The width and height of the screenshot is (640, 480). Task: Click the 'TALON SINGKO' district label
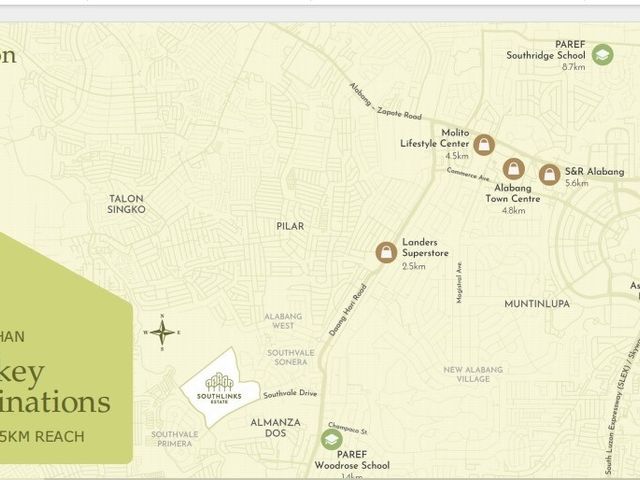[126, 204]
